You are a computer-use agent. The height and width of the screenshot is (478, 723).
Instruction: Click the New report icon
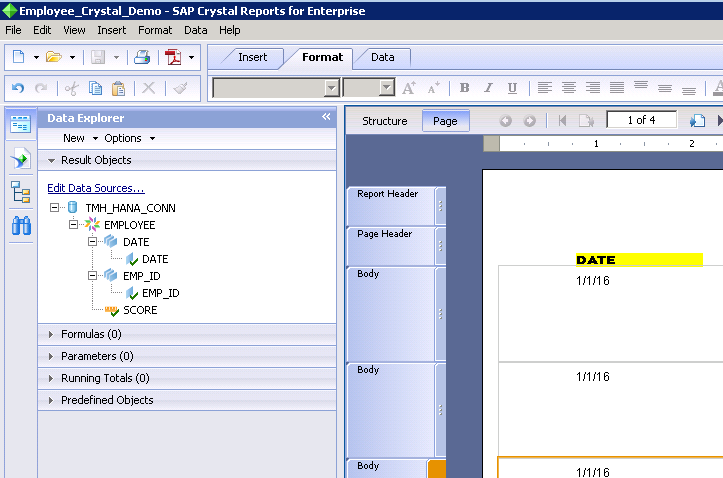18,57
